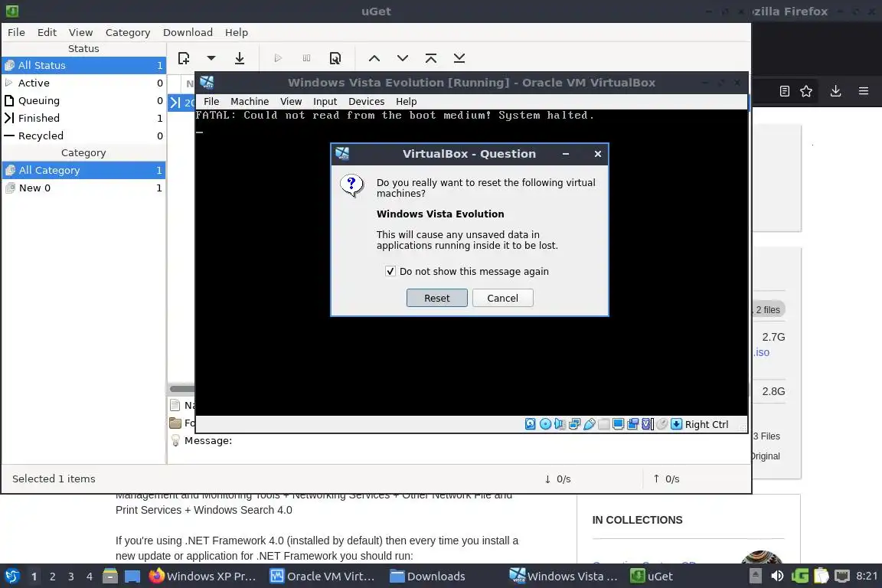Switch to workspace 3 on taskbar
Image resolution: width=882 pixels, height=588 pixels.
pos(71,577)
